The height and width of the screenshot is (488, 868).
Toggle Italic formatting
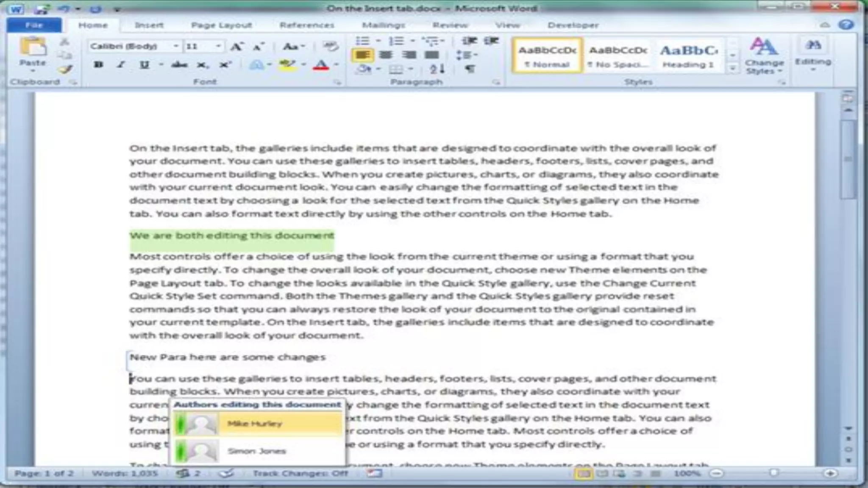pos(121,65)
